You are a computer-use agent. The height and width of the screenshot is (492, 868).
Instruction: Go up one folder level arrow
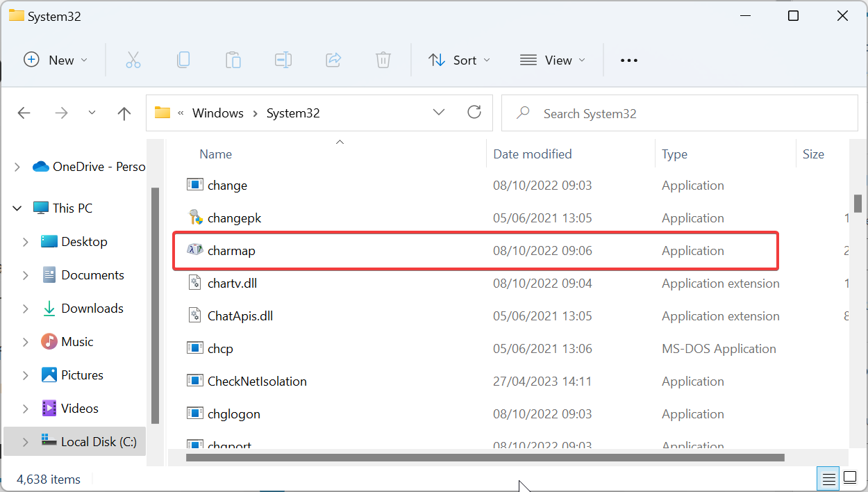pos(124,113)
